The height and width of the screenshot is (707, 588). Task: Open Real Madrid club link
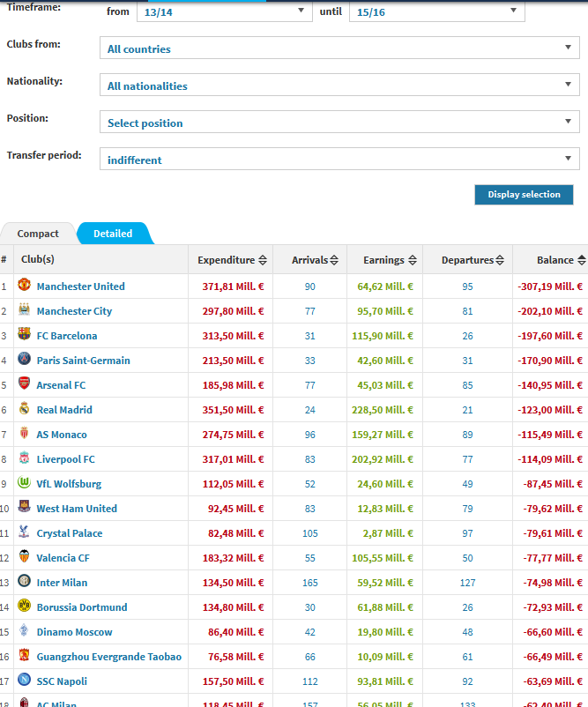coord(64,410)
